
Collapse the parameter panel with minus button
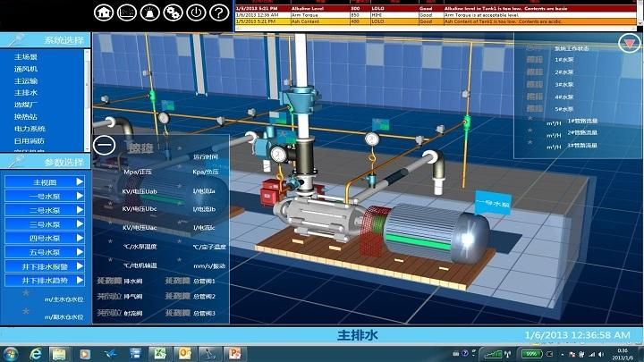pyautogui.click(x=105, y=146)
